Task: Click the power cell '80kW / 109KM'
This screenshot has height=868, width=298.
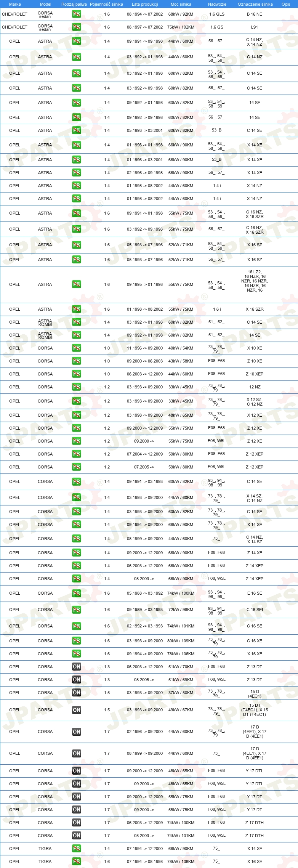Action: pos(181,641)
